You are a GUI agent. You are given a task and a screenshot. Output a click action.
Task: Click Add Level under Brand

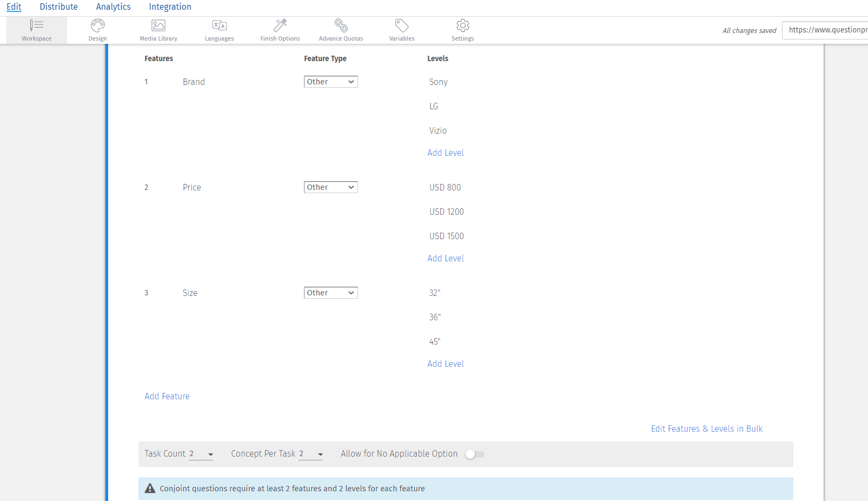pos(446,153)
